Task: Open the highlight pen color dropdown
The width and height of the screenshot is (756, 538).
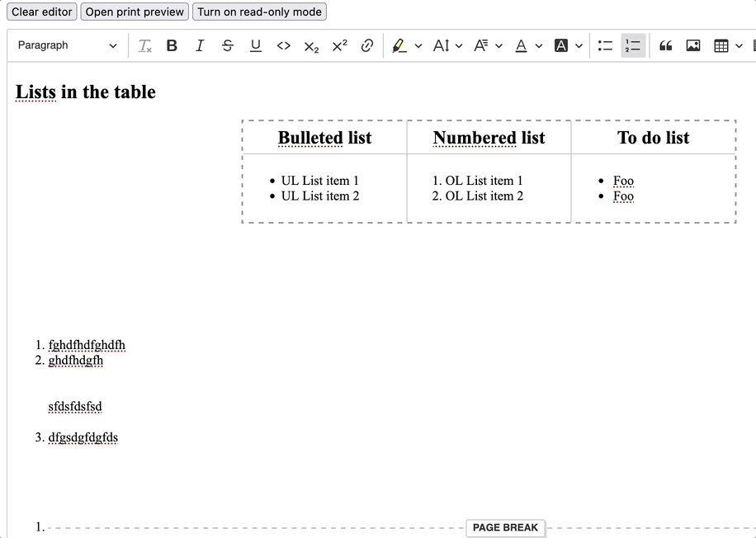Action: point(418,45)
